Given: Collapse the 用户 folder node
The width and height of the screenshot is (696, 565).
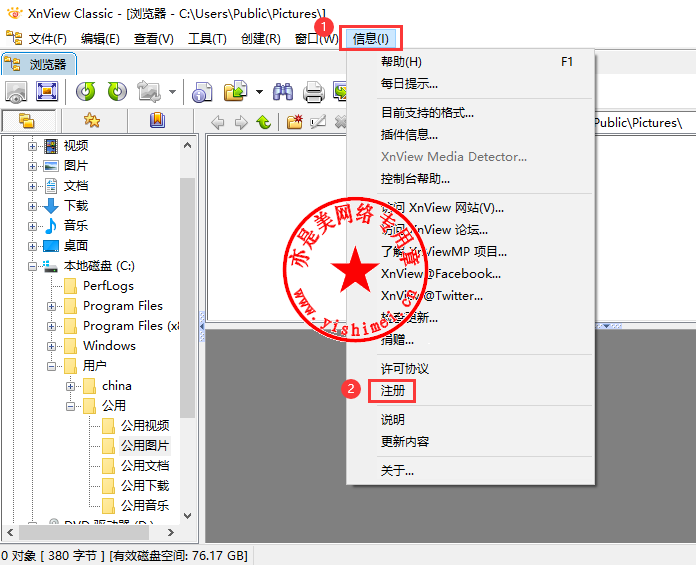Looking at the screenshot, I should tap(51, 366).
